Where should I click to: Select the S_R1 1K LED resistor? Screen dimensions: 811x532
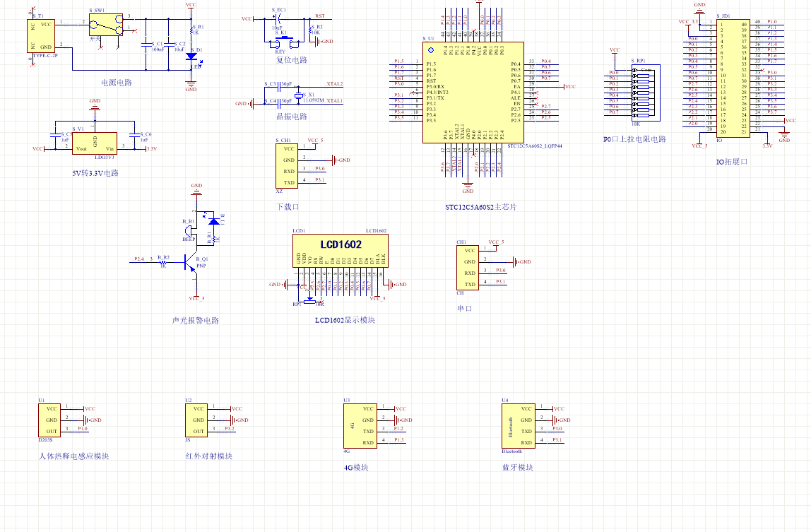[x=191, y=30]
